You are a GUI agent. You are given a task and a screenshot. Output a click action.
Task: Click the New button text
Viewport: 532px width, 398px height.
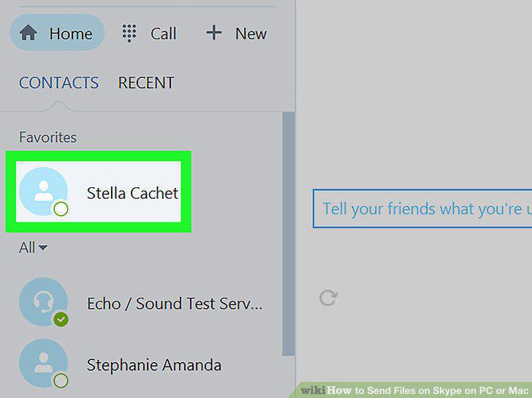(251, 34)
